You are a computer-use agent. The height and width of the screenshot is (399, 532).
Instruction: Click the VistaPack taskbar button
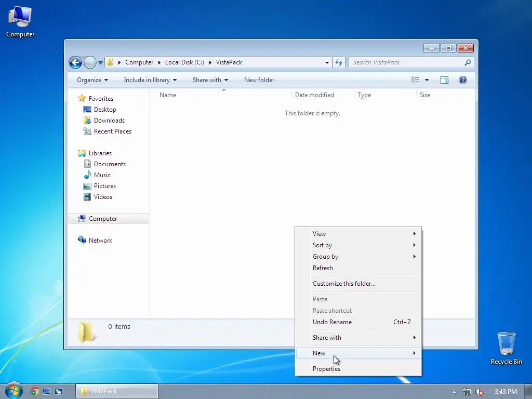(117, 391)
